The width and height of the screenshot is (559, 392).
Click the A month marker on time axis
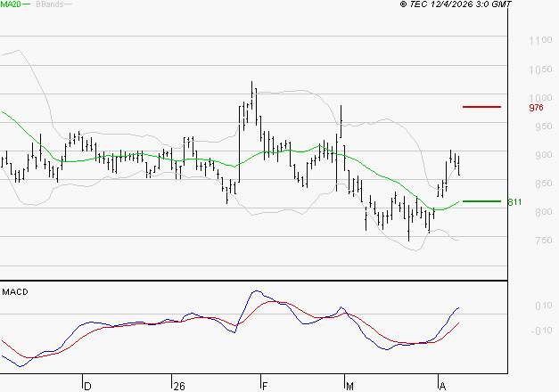442,387
